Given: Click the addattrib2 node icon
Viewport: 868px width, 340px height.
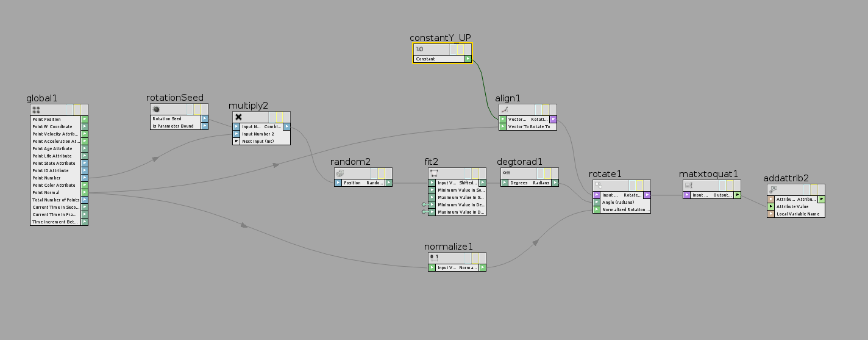Looking at the screenshot, I should point(773,190).
